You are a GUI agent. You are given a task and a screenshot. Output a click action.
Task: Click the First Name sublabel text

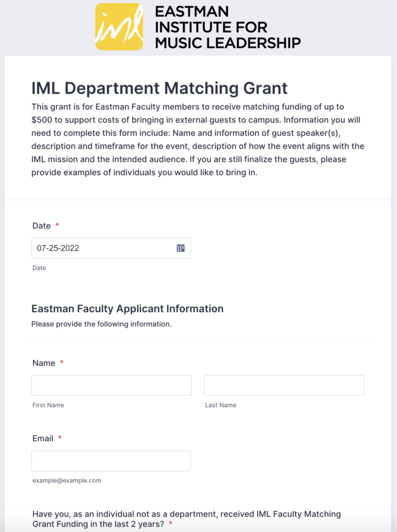point(48,405)
